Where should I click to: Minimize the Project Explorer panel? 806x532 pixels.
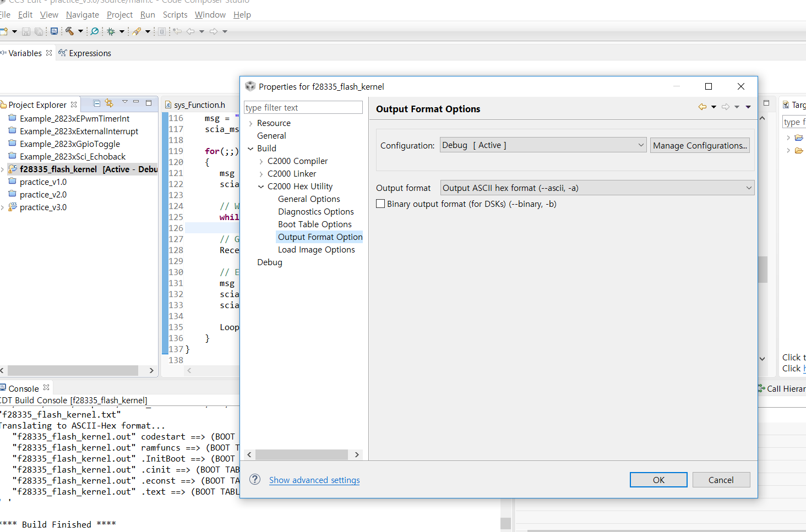point(136,102)
